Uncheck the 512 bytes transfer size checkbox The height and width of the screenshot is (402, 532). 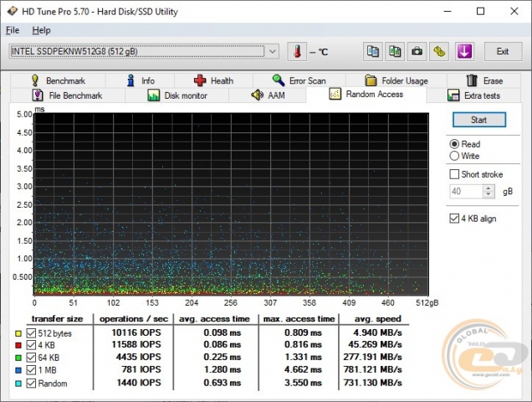point(31,333)
